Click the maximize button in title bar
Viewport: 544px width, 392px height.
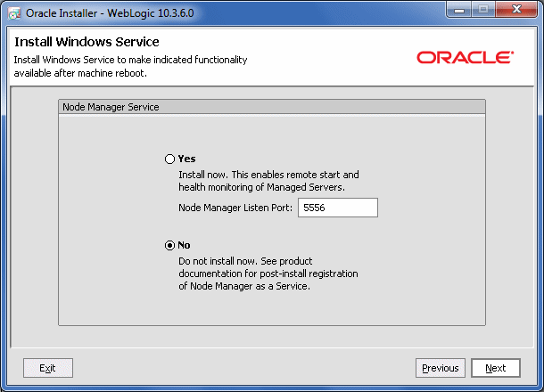click(483, 10)
